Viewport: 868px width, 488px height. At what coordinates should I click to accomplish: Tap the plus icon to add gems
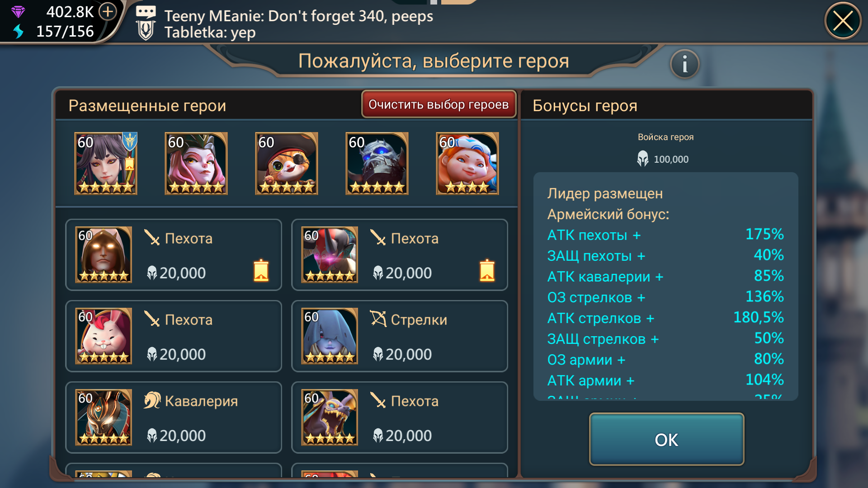click(108, 12)
